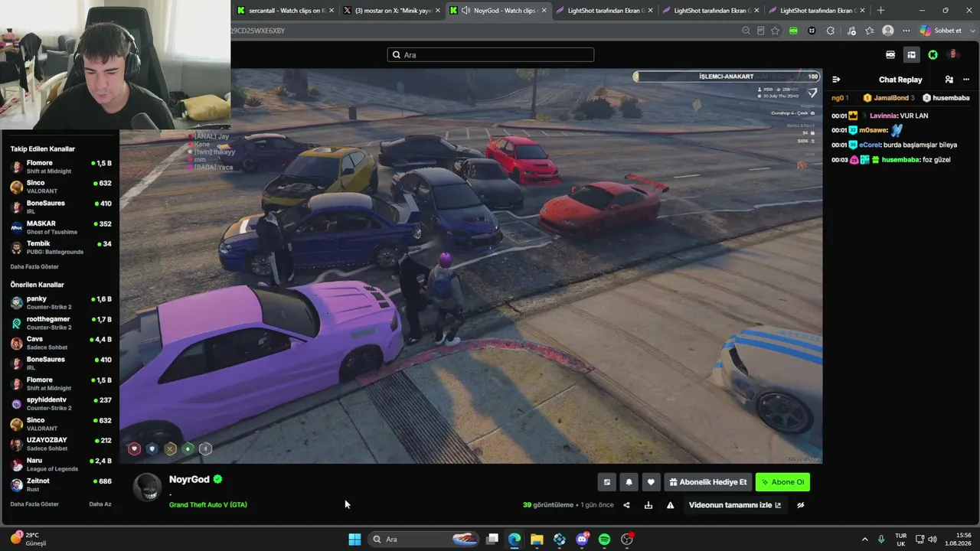
Task: Open the Grand Theft Auto V (GTA) category link
Action: (208, 504)
